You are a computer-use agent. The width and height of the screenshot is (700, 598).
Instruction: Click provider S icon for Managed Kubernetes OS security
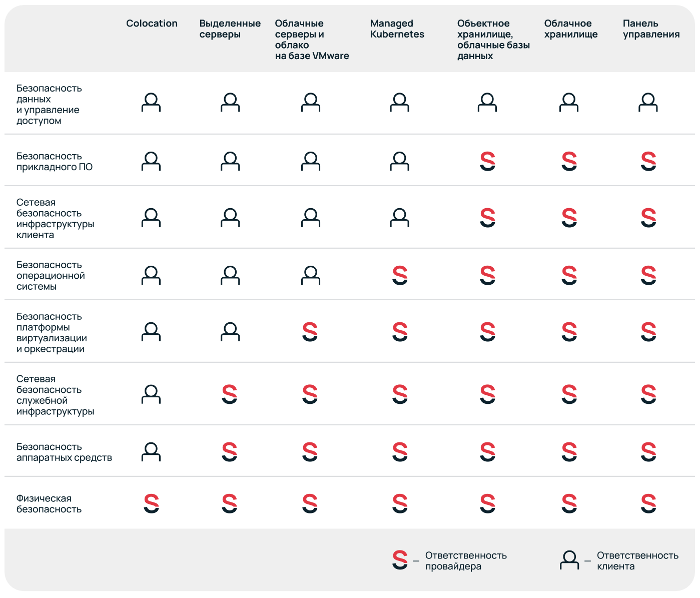click(x=400, y=275)
